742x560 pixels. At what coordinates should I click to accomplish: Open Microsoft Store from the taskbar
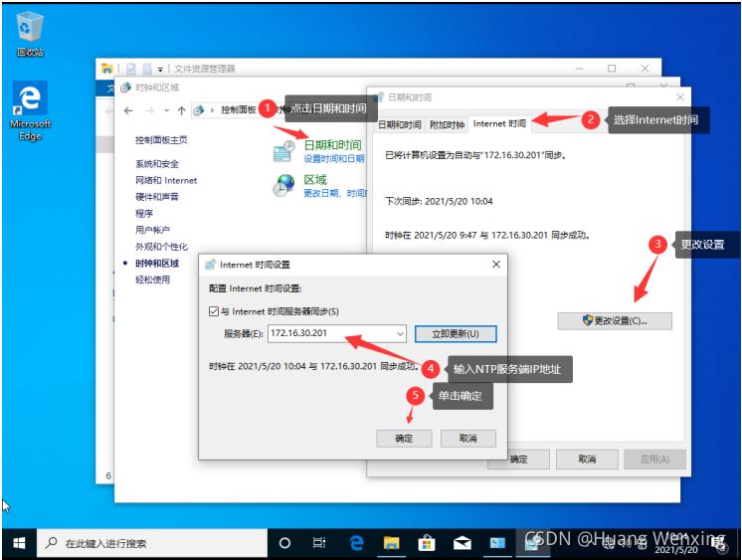(427, 543)
